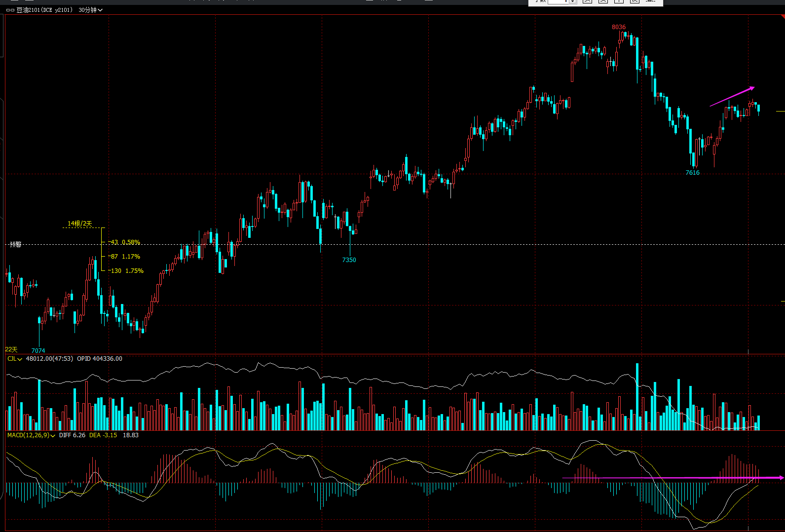Click the OPID 404336.00 open interest value
The image size is (785, 532).
coord(100,359)
